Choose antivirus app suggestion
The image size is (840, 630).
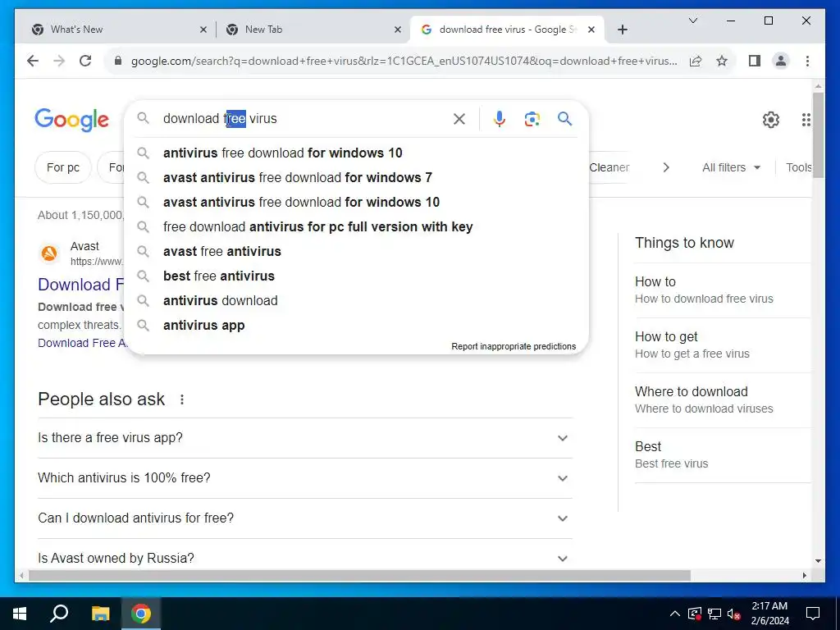pos(357,326)
